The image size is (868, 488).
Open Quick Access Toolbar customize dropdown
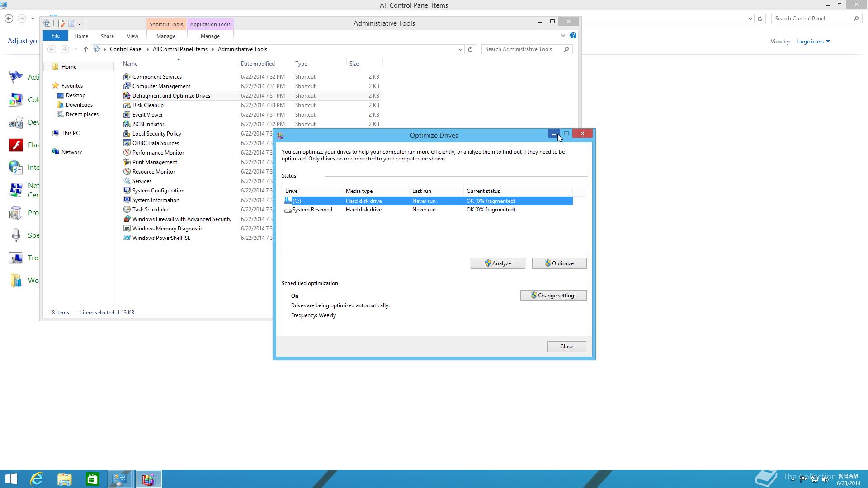(x=80, y=23)
